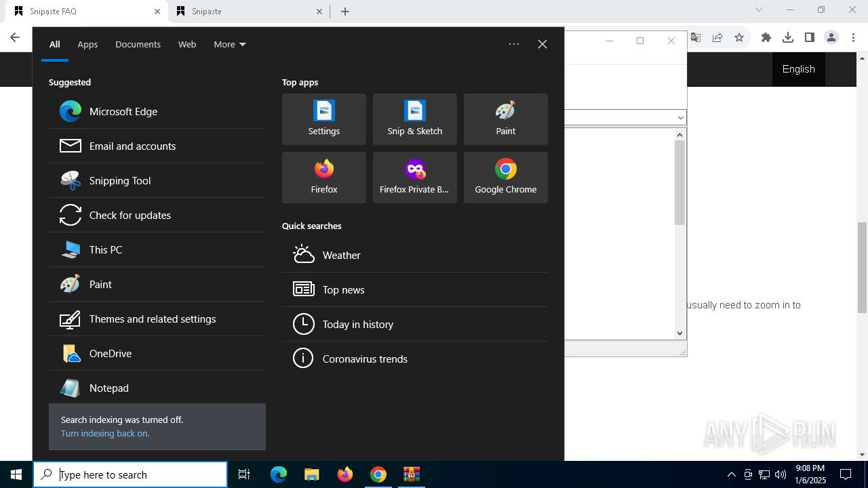Open Paint tile in Top apps
Viewport: 868px width, 488px height.
506,119
